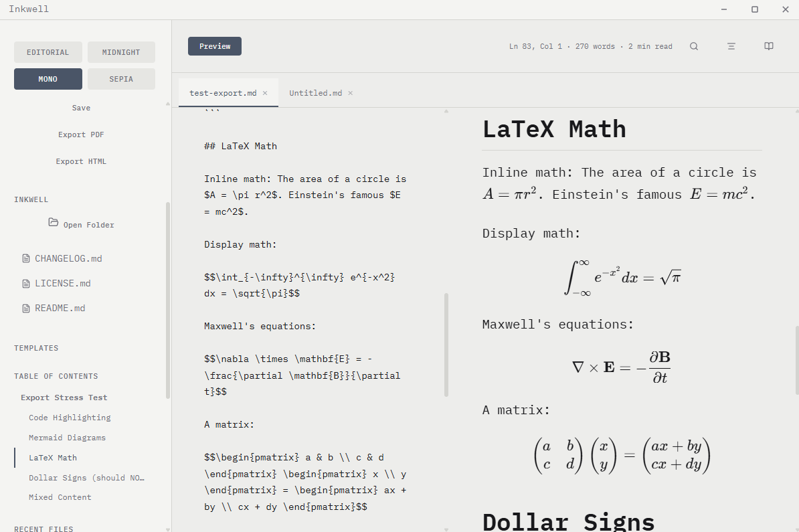Jump to Dollar Signs in contents
Image resolution: width=799 pixels, height=532 pixels.
tap(86, 478)
